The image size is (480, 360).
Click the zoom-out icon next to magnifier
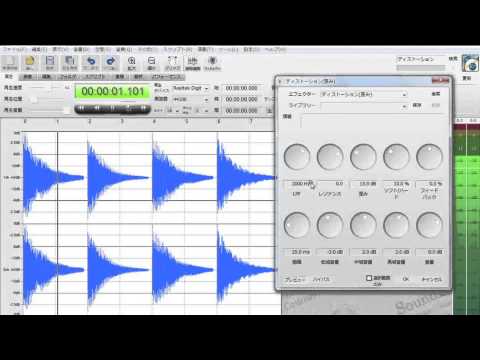(x=151, y=62)
